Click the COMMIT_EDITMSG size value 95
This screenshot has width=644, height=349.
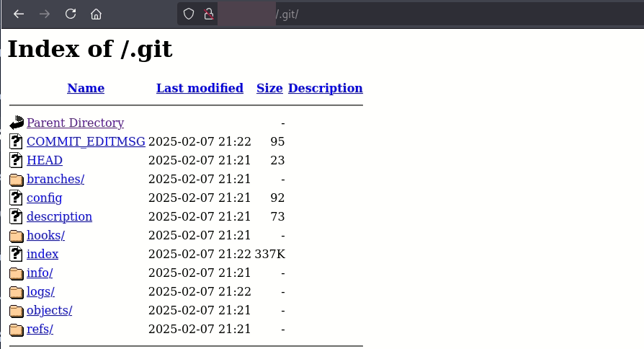pyautogui.click(x=277, y=141)
